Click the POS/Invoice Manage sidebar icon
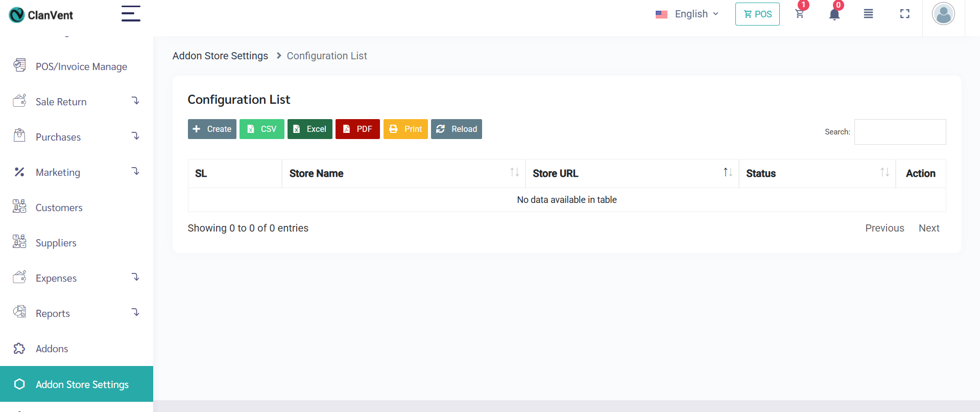This screenshot has height=412, width=980. (19, 65)
